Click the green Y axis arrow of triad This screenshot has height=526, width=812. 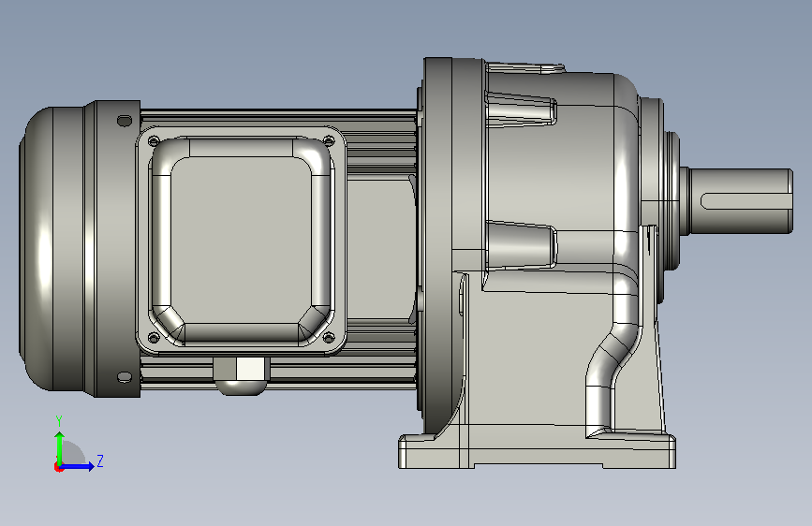click(x=60, y=448)
